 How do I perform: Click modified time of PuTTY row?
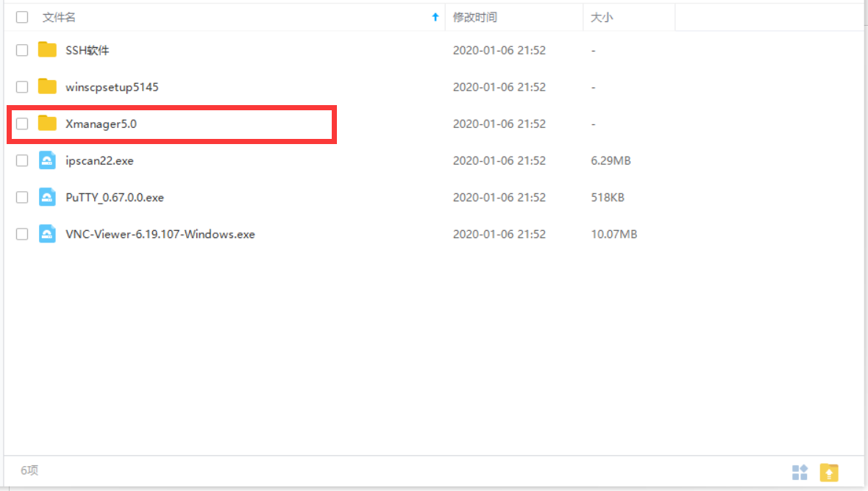coord(499,198)
